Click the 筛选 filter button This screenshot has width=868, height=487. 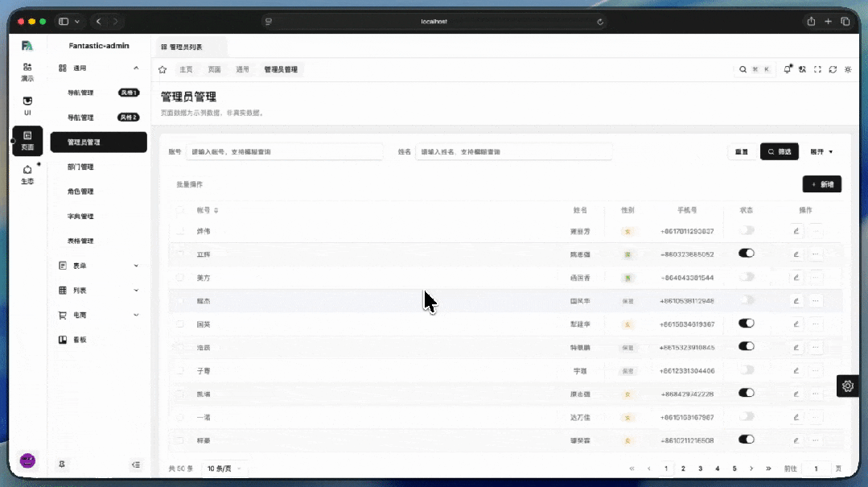click(780, 152)
